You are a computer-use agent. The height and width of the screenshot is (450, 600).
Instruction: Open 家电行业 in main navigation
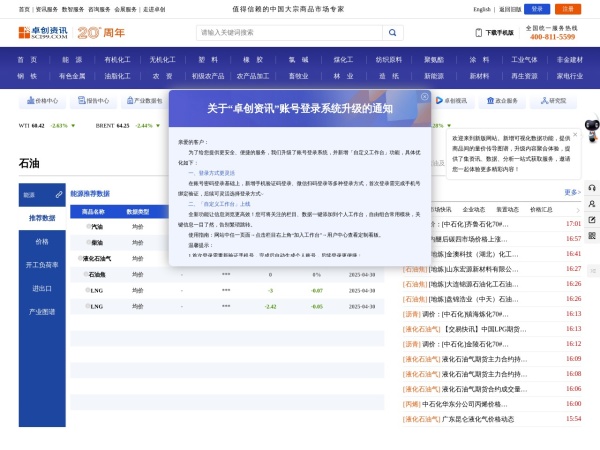click(570, 76)
